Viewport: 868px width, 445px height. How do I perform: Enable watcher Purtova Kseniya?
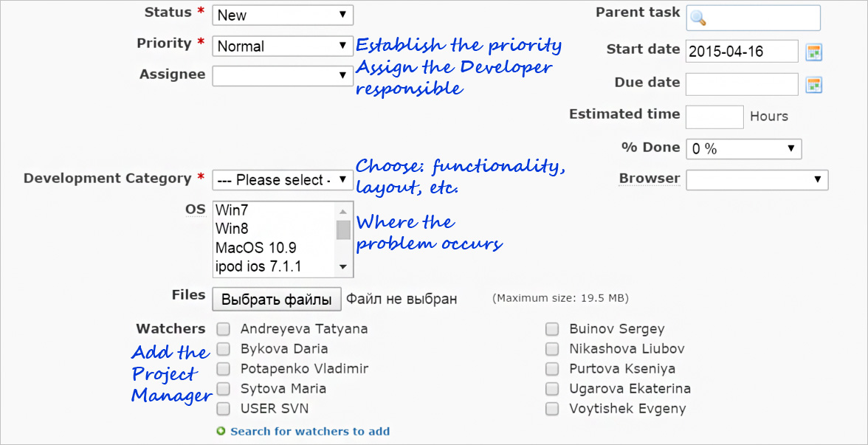[x=551, y=369]
